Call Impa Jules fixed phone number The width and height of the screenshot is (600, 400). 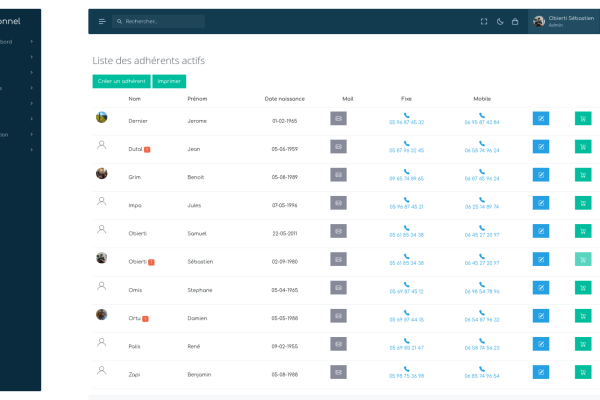(x=407, y=206)
